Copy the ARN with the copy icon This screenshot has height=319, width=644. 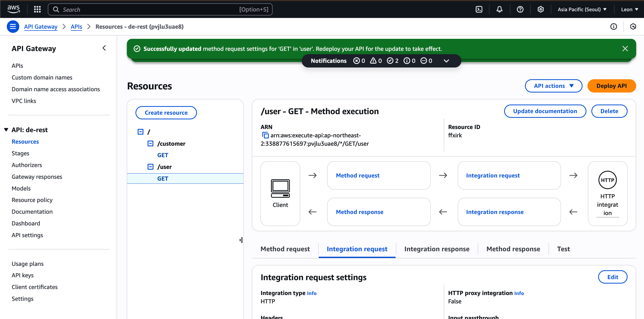coord(265,135)
